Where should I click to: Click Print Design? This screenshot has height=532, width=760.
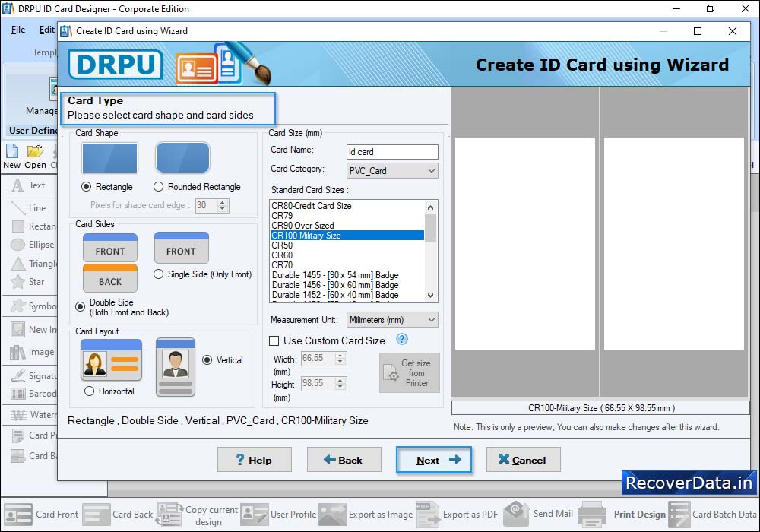(x=622, y=515)
